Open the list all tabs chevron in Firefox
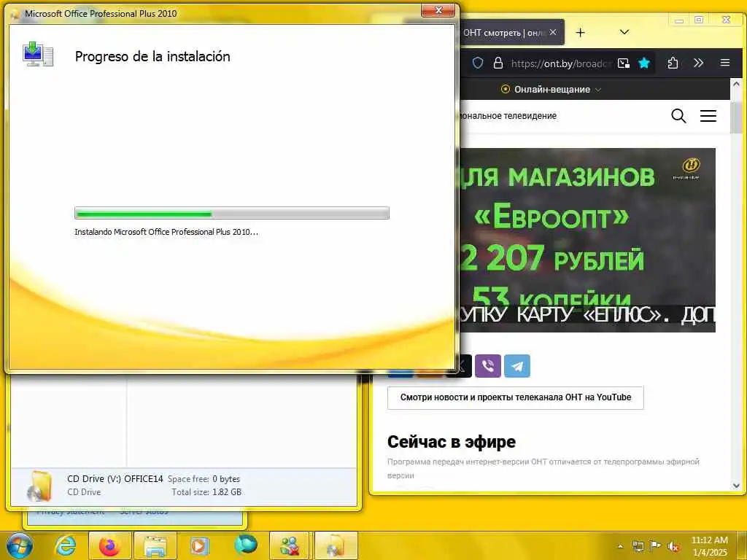The height and width of the screenshot is (560, 747). [624, 32]
